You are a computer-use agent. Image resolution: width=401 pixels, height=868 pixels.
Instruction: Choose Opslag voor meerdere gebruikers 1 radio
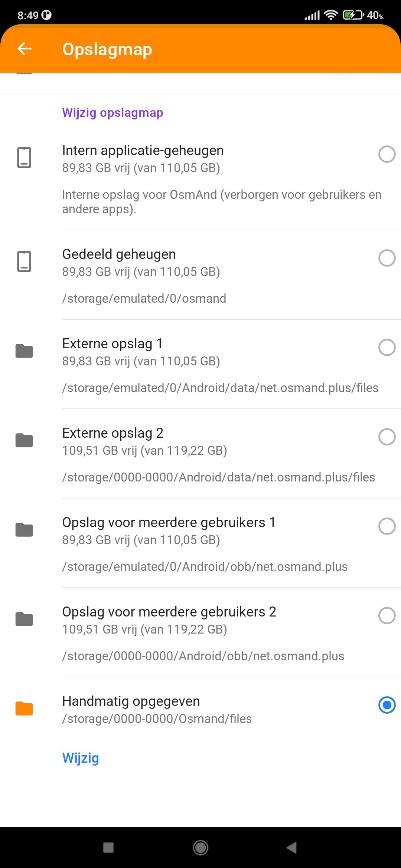coord(387,526)
